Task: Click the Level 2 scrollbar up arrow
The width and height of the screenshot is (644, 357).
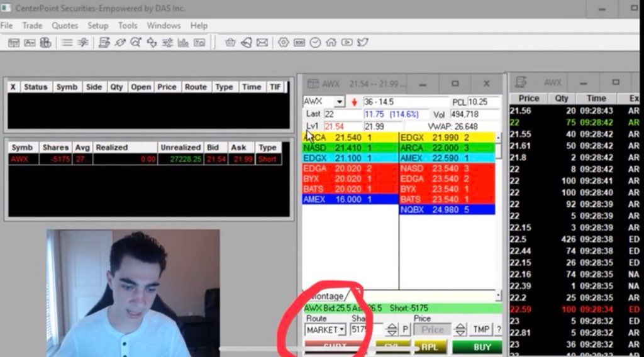Action: pos(498,138)
